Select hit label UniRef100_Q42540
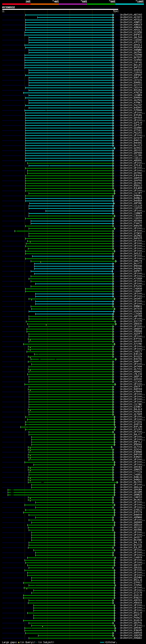 pyautogui.click(x=131, y=53)
